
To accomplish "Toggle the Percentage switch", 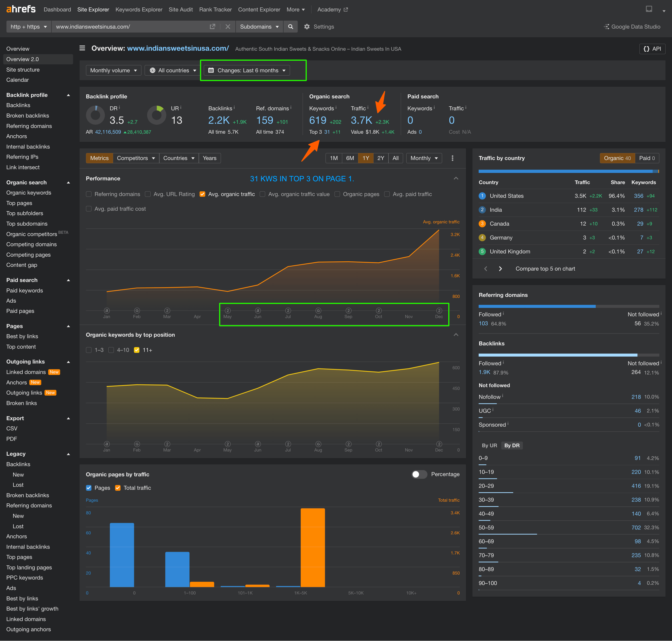I will click(419, 474).
